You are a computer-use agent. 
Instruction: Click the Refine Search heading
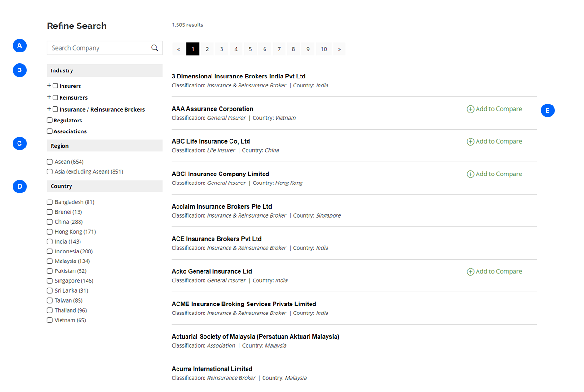click(77, 26)
